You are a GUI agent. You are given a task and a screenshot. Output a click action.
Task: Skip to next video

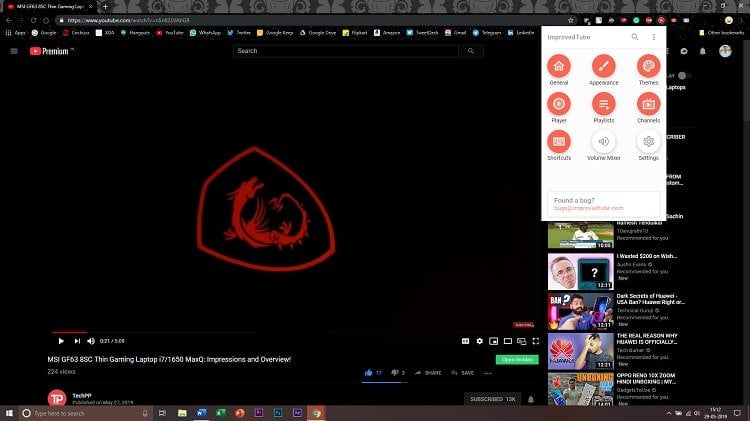pos(77,341)
